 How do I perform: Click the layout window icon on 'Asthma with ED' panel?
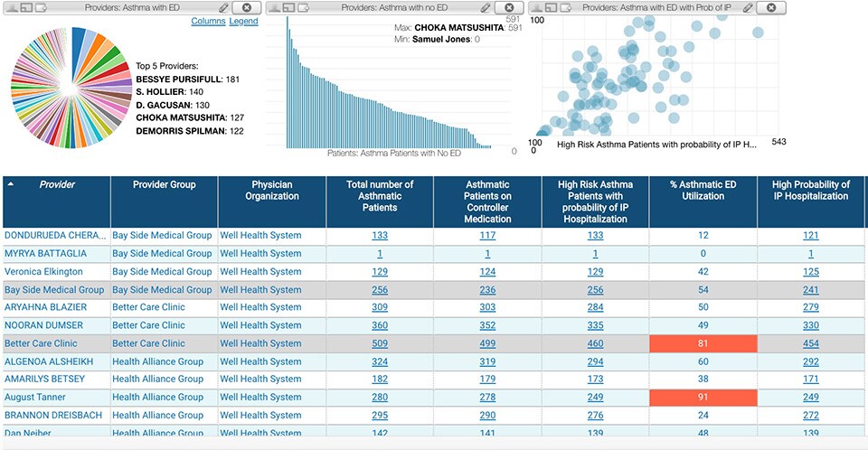[x=27, y=7]
